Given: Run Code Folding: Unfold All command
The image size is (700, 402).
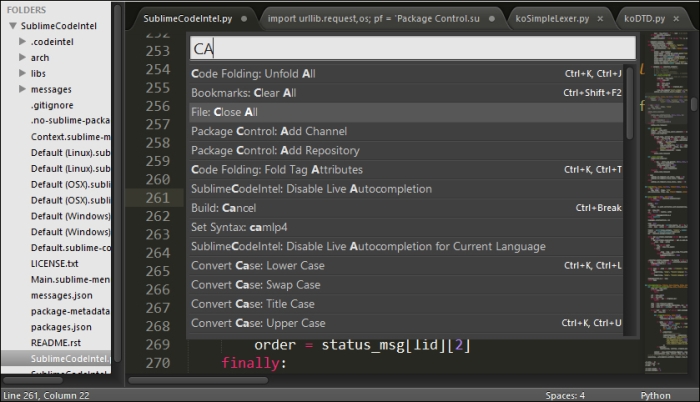Looking at the screenshot, I should click(406, 74).
